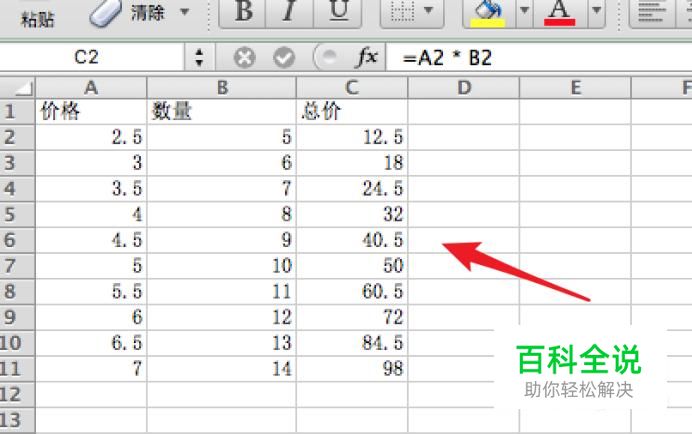
Task: Click cell A2 with value 2.5
Action: tap(91, 137)
